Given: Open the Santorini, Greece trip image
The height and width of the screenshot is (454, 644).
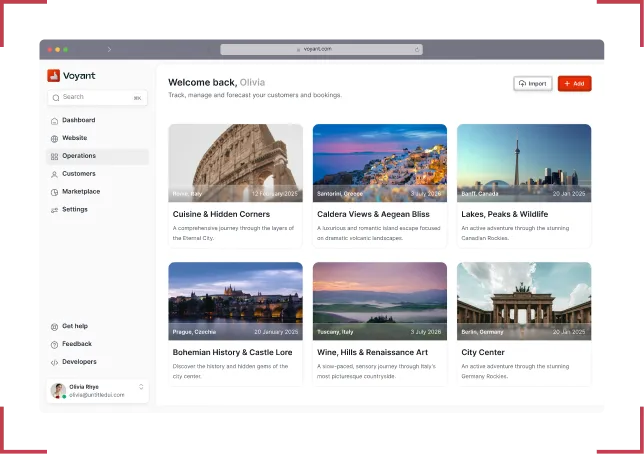Looking at the screenshot, I should click(x=380, y=163).
